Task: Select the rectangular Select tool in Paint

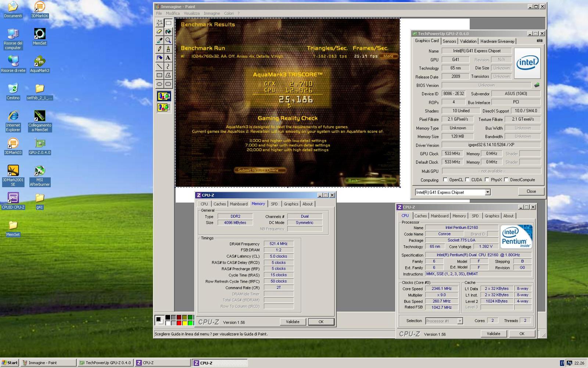Action: [168, 23]
